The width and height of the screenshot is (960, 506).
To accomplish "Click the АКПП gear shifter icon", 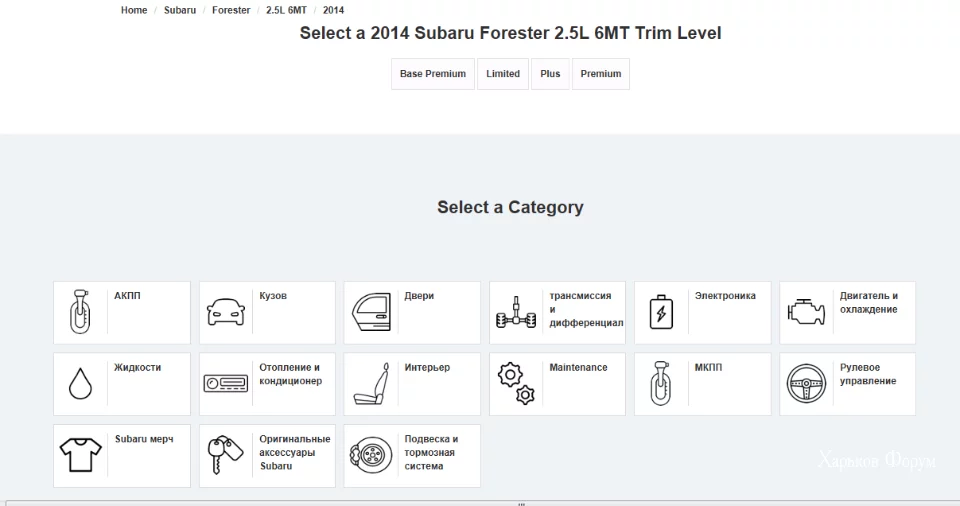I will [80, 312].
